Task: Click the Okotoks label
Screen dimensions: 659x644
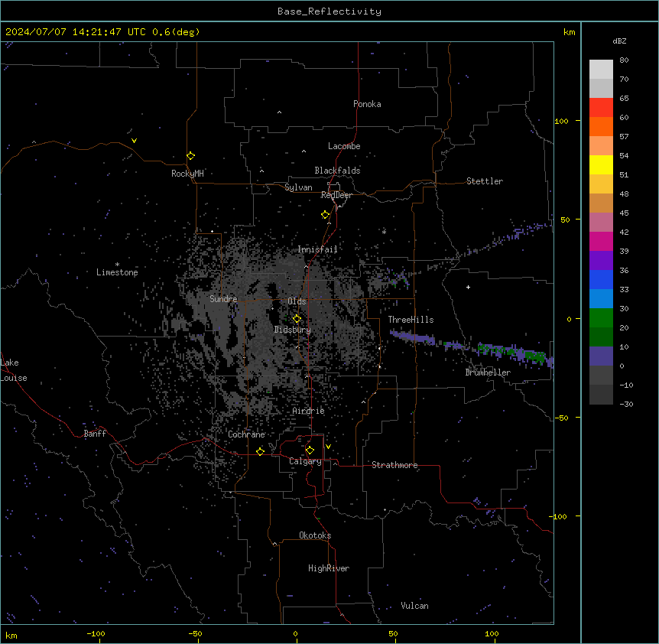Action: [315, 535]
